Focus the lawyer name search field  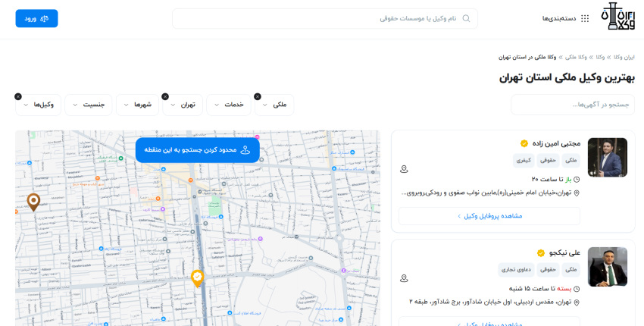pos(325,18)
